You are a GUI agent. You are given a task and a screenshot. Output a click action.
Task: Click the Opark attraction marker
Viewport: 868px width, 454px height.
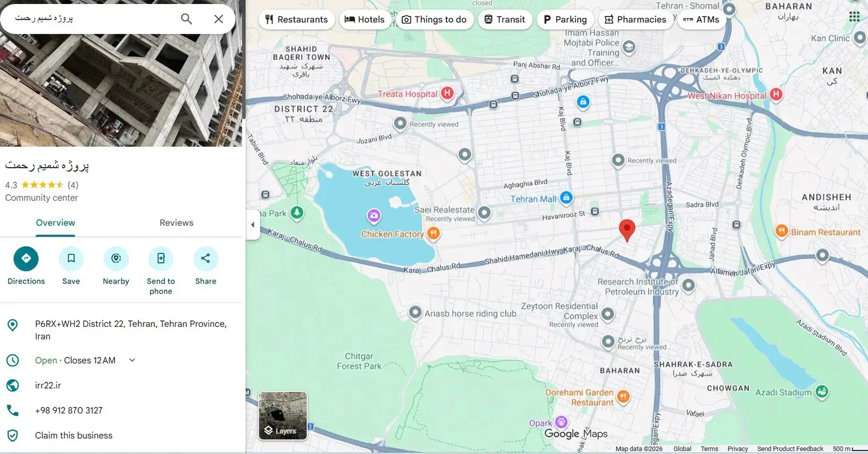(561, 422)
